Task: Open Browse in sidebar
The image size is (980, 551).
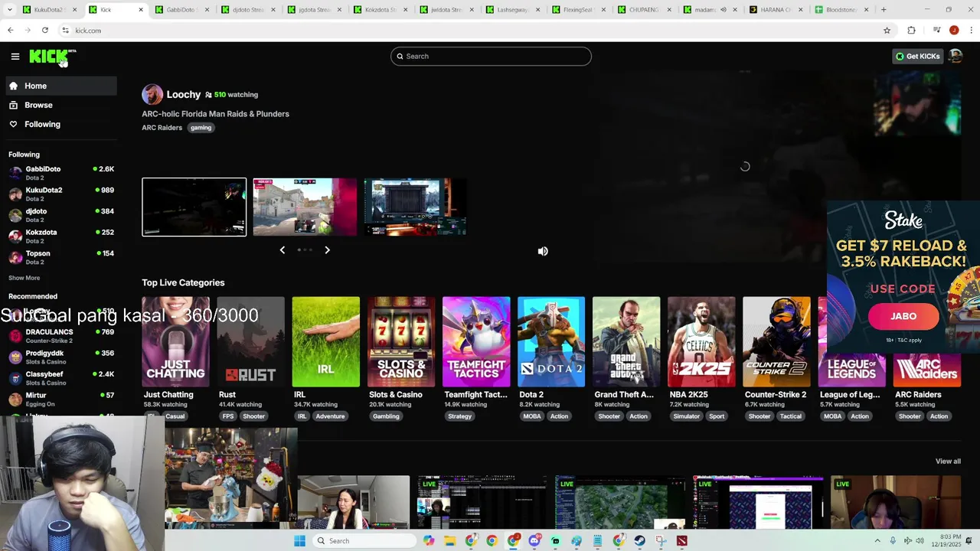Action: click(x=61, y=105)
